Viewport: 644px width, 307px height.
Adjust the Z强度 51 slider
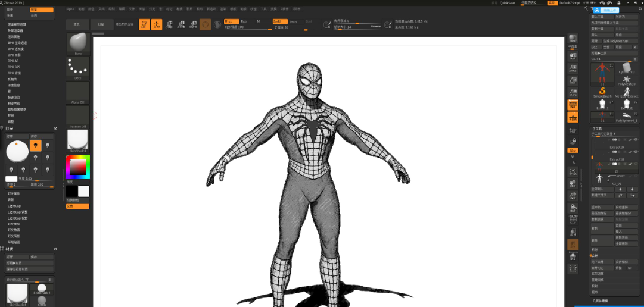tap(295, 27)
